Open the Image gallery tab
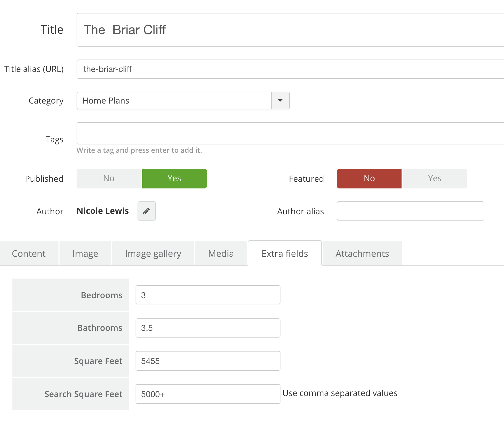504x424 pixels. 153,253
